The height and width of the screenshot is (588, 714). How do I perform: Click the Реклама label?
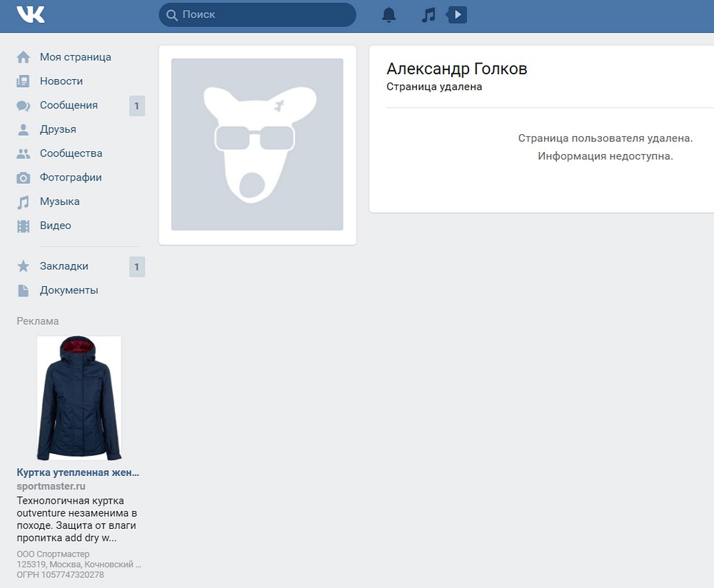pyautogui.click(x=38, y=321)
